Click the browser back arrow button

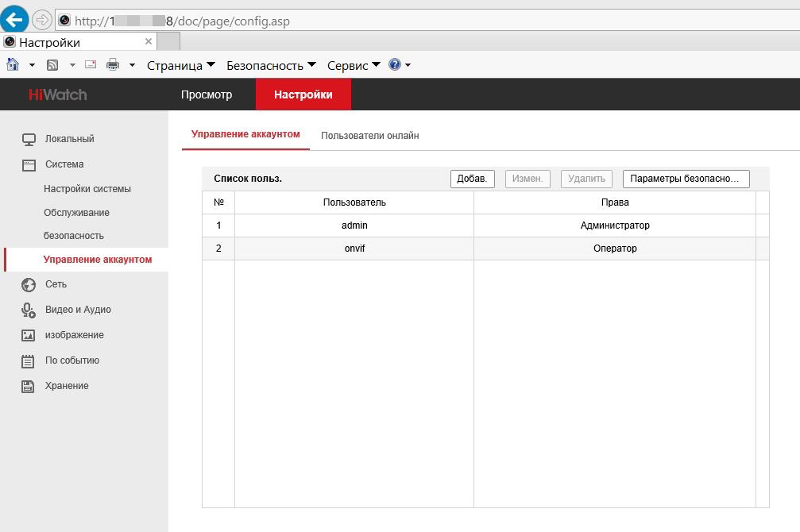[x=14, y=19]
